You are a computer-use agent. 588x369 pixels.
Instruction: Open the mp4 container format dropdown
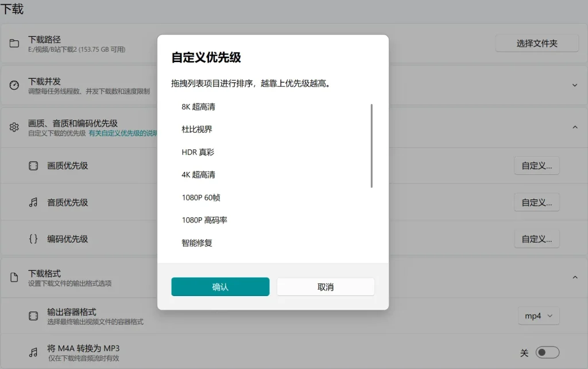point(539,316)
